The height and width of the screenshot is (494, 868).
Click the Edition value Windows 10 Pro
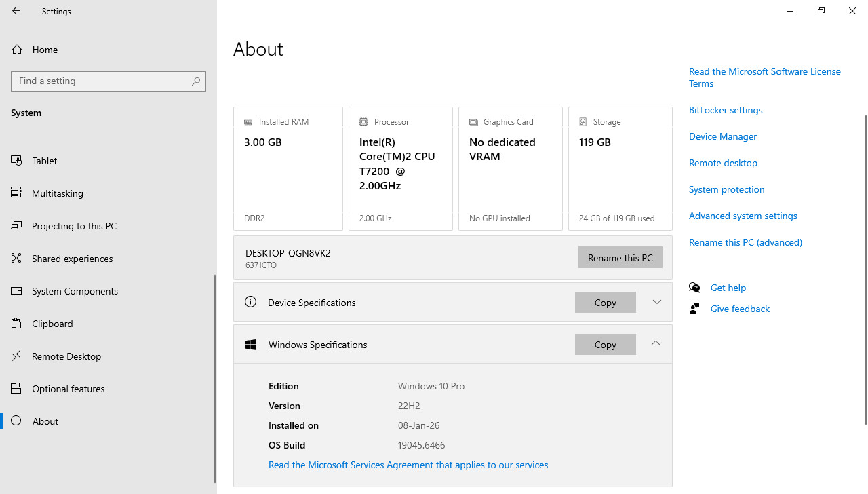pyautogui.click(x=431, y=386)
